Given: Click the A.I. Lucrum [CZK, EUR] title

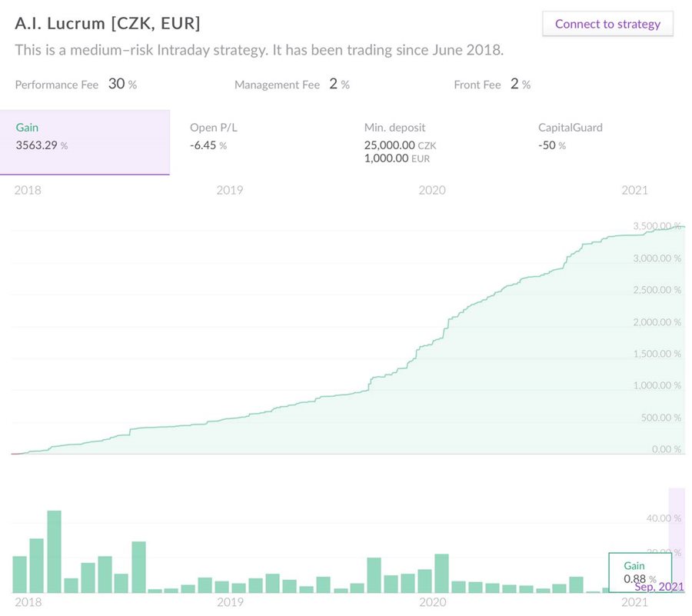Looking at the screenshot, I should click(x=107, y=23).
